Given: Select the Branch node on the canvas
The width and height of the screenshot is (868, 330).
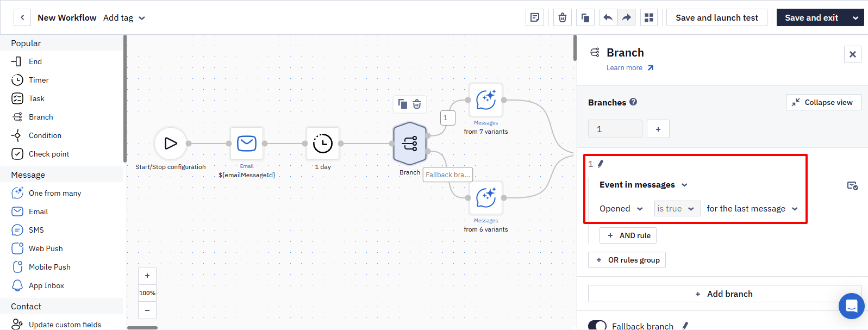Looking at the screenshot, I should [410, 144].
